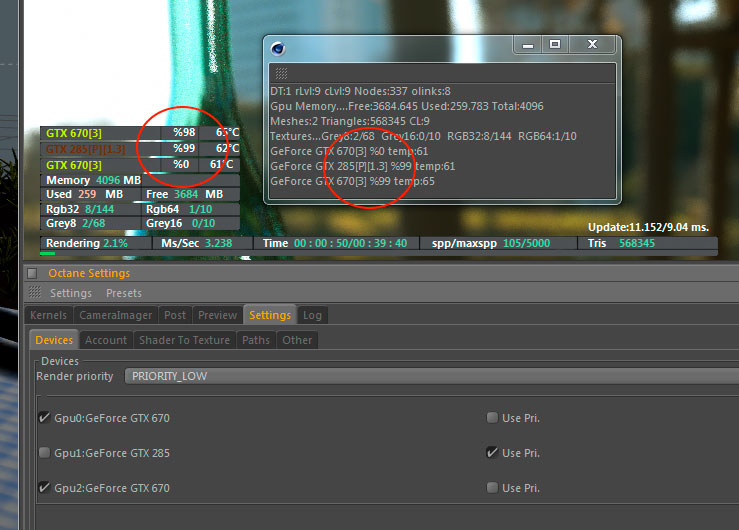The width and height of the screenshot is (739, 530).
Task: Switch to the Log tab
Action: (312, 315)
